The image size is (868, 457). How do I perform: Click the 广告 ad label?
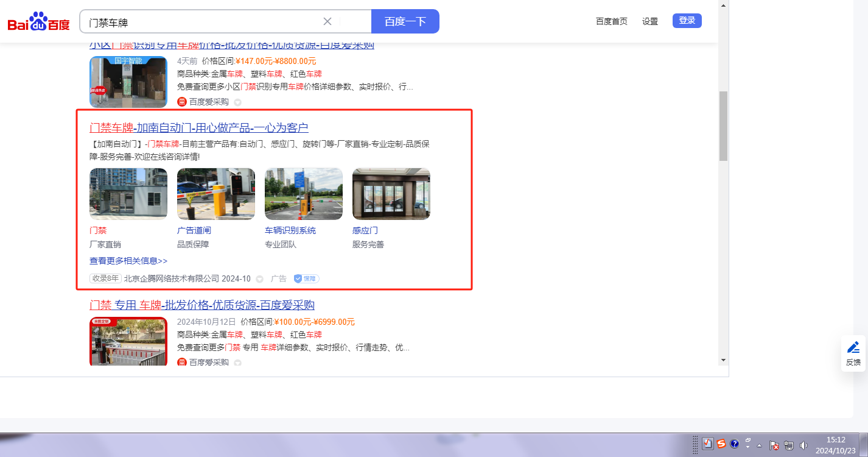pos(279,278)
